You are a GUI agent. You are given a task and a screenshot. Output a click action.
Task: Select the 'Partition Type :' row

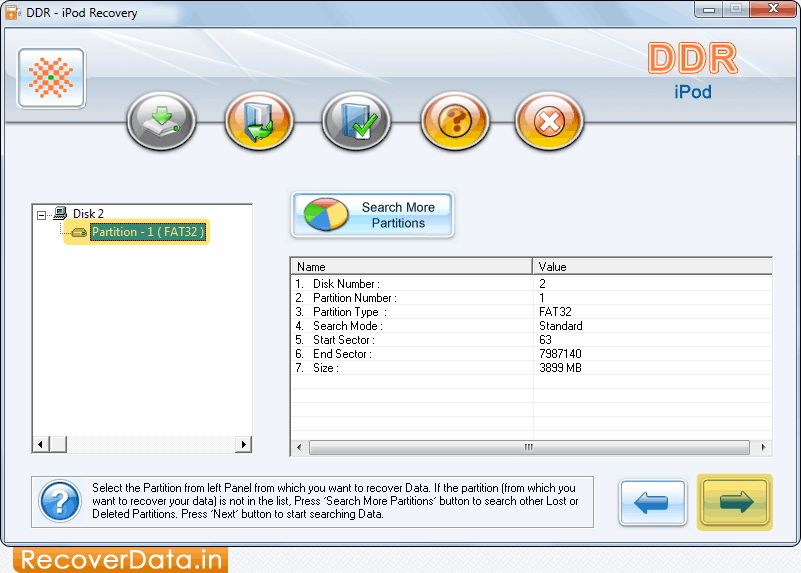[531, 312]
